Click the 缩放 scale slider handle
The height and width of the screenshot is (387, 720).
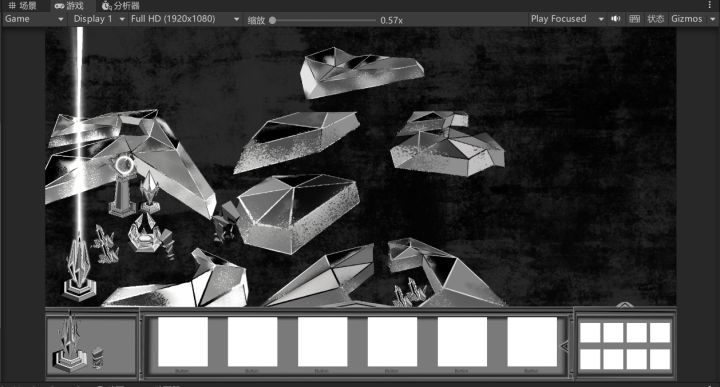pyautogui.click(x=272, y=20)
